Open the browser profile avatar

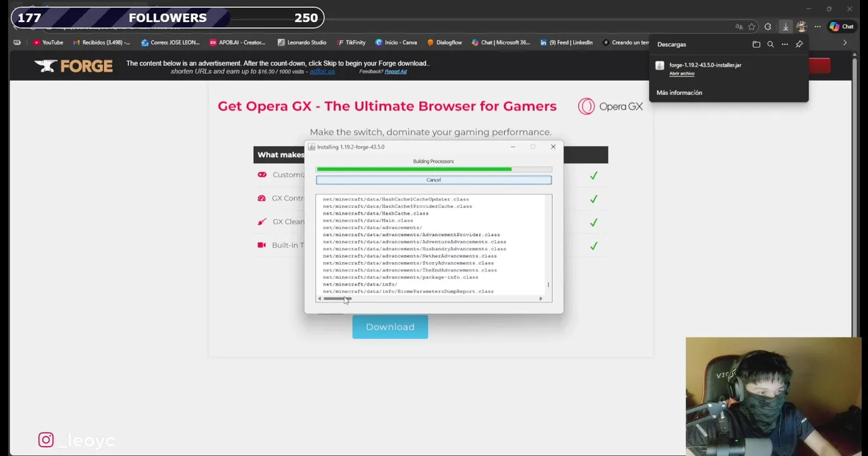802,27
